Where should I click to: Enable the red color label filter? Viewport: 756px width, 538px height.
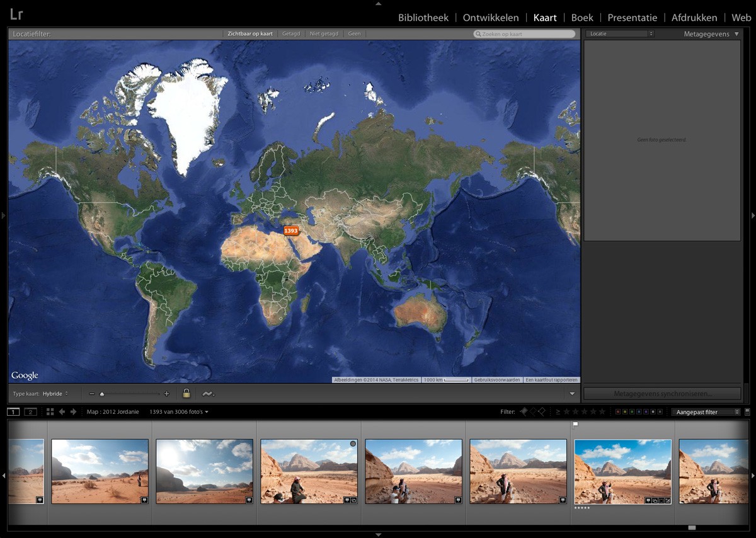click(618, 411)
